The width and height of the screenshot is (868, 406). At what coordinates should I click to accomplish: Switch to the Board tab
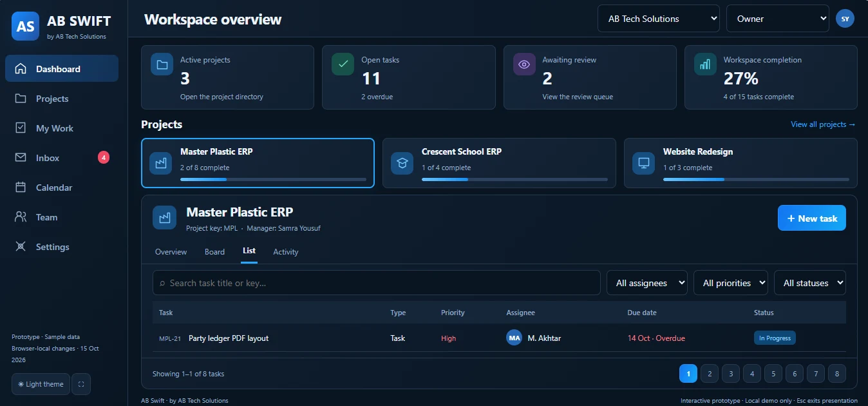[x=214, y=252]
